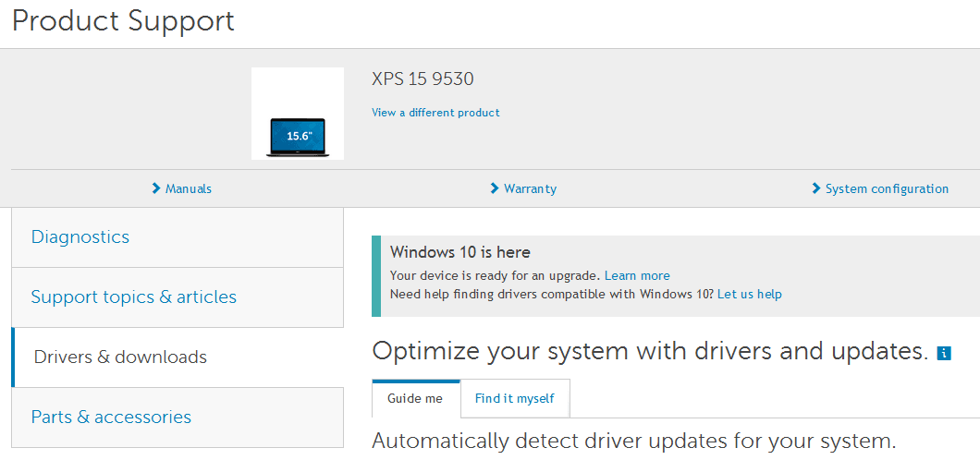Click the Product Support page heading
980x460 pixels.
coord(123,20)
